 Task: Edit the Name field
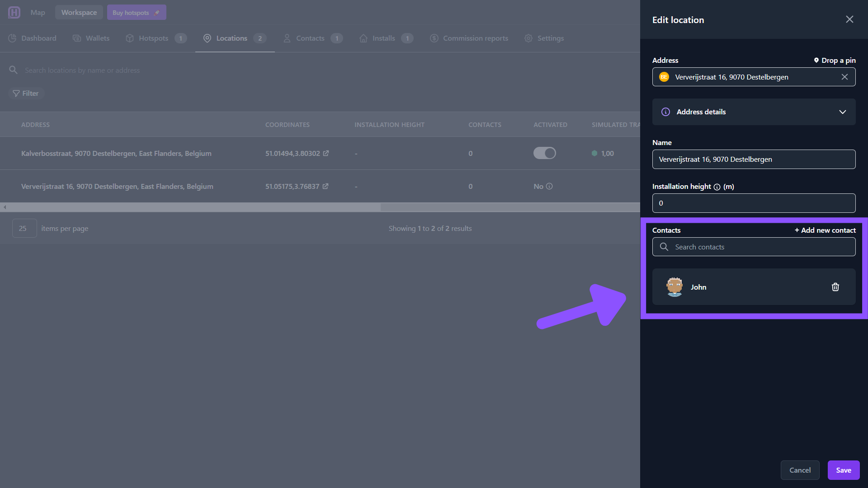pyautogui.click(x=754, y=160)
